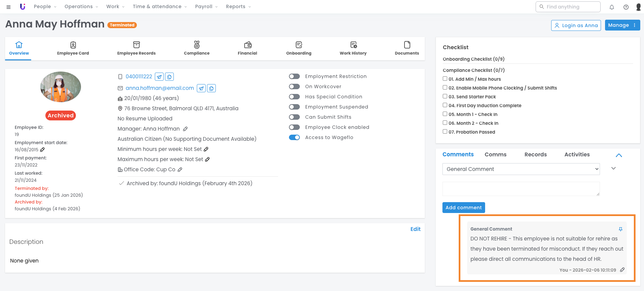Expand the Payroll menu
Screen dimensions: 644x291
(x=206, y=6)
